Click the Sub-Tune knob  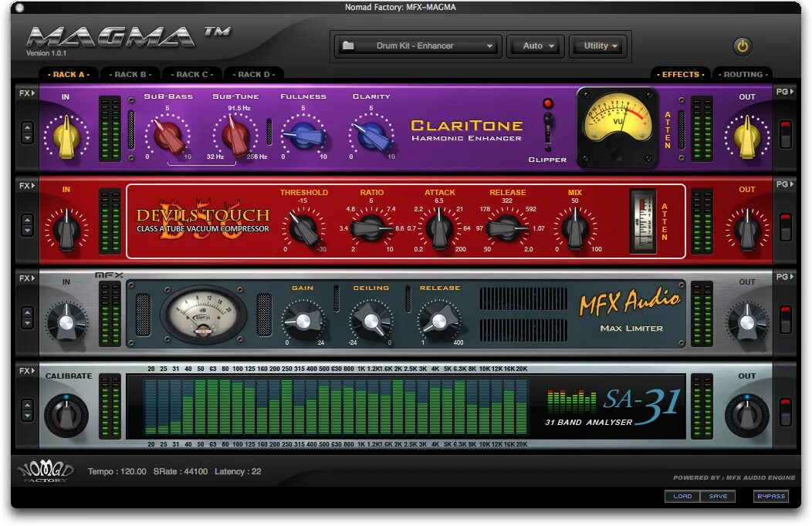pos(235,136)
